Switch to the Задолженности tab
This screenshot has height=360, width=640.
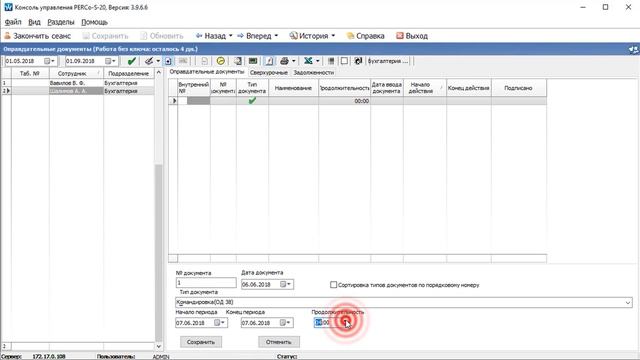pyautogui.click(x=313, y=73)
